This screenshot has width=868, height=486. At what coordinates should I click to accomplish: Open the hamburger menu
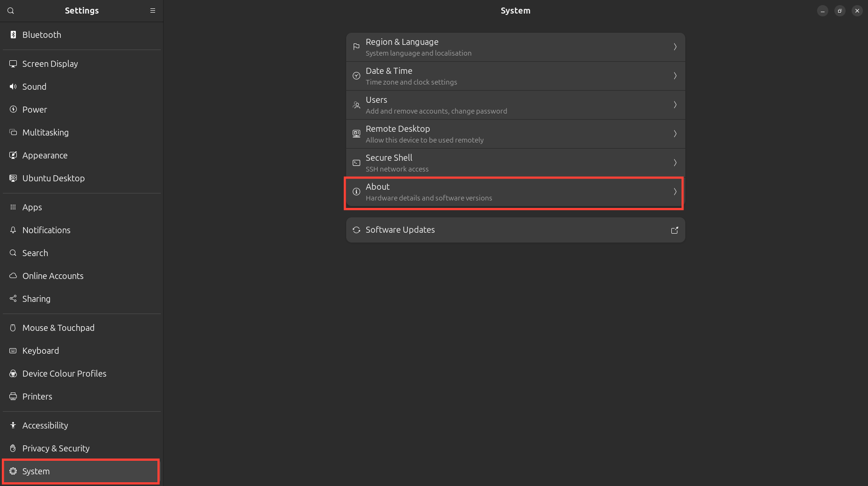pos(152,10)
